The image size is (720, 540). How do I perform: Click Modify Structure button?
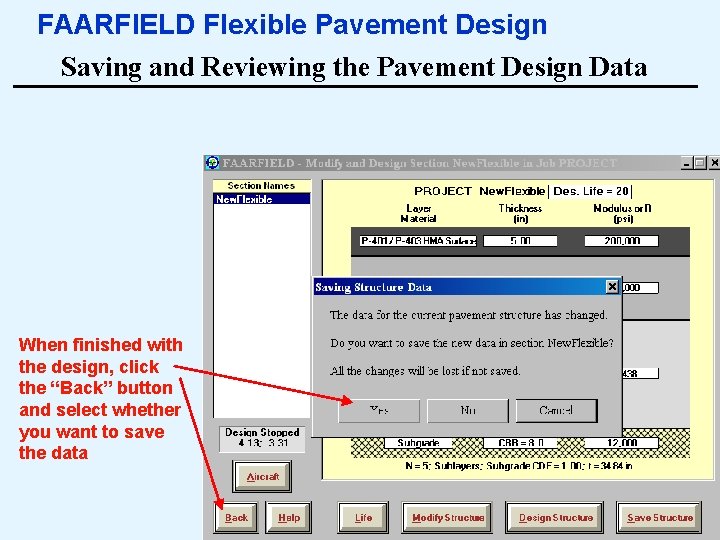pos(447,518)
